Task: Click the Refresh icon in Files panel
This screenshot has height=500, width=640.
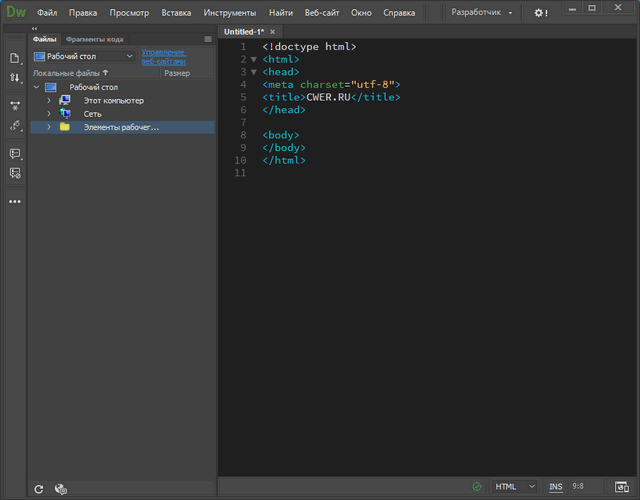Action: (39, 489)
